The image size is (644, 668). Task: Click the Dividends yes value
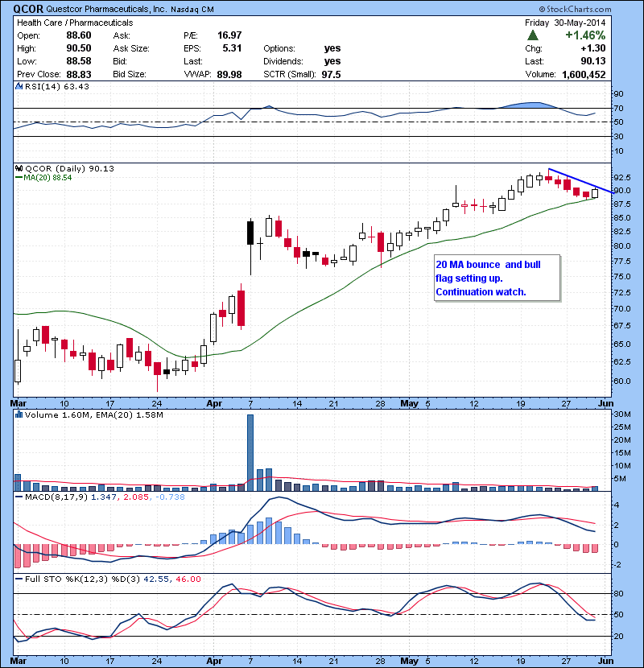click(332, 61)
